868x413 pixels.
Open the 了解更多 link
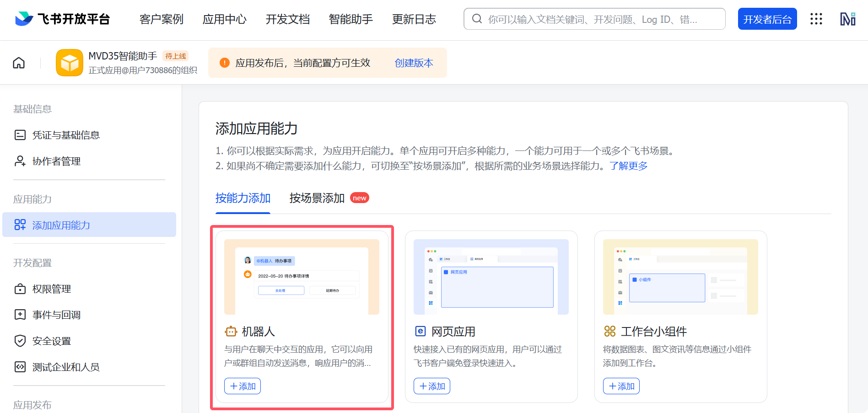(x=629, y=166)
